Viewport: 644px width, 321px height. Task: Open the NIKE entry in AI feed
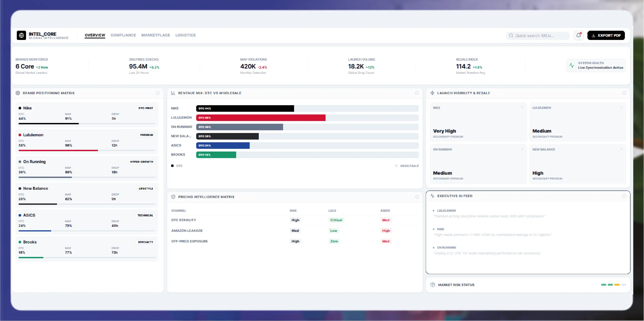(440, 229)
